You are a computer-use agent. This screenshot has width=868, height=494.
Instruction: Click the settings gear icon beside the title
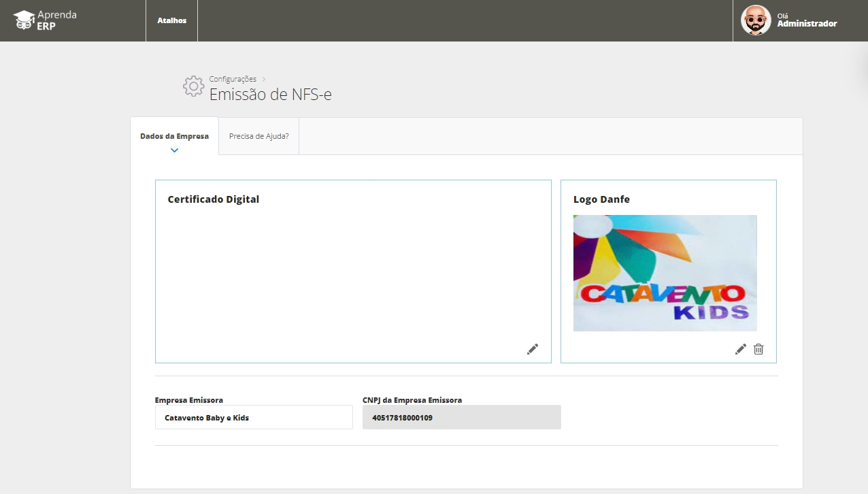(x=193, y=86)
